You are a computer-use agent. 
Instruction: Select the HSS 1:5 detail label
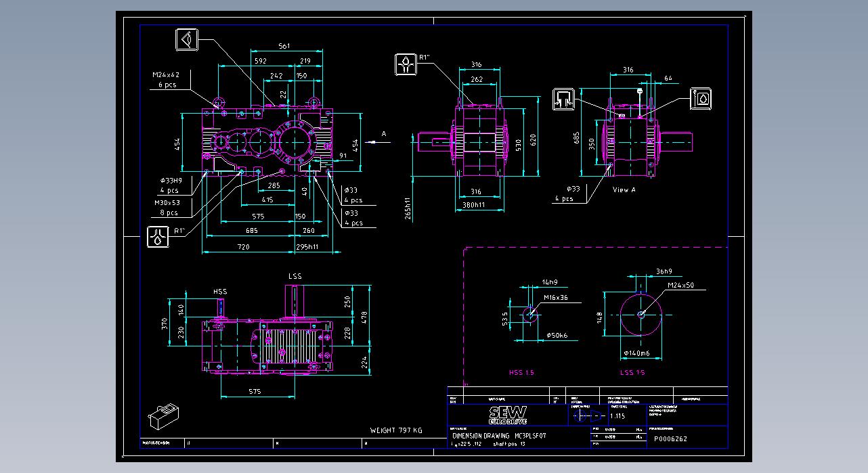[x=521, y=373]
